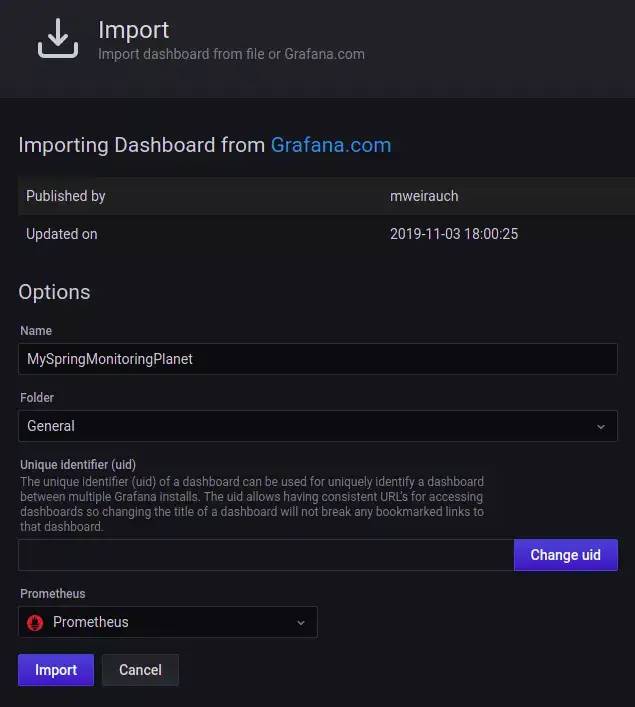Click the red Prometheus flame icon
This screenshot has height=707, width=635.
36,622
